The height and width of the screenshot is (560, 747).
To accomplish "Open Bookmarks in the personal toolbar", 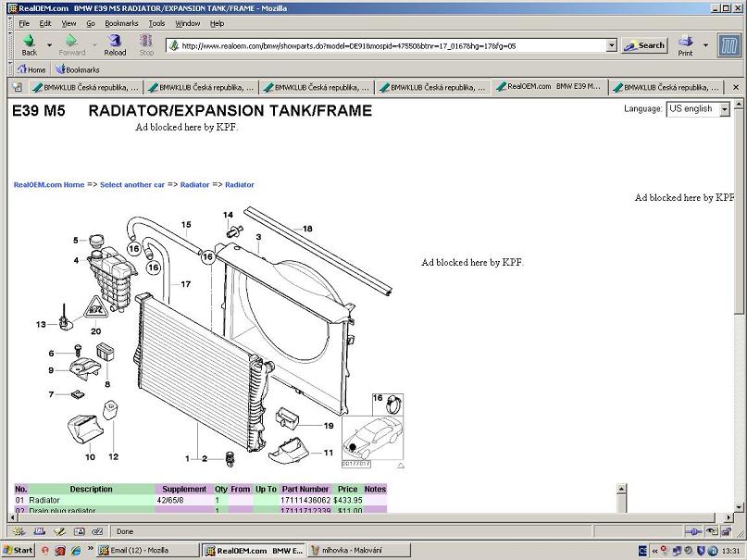I will coord(78,69).
